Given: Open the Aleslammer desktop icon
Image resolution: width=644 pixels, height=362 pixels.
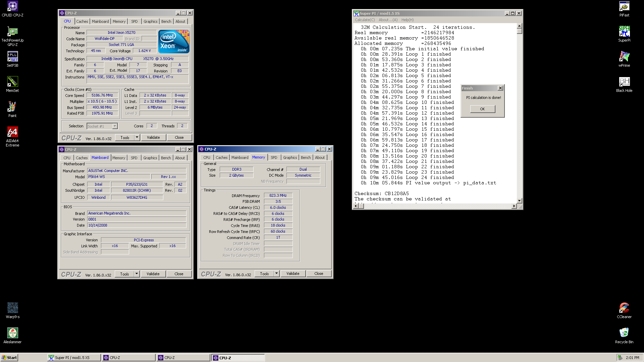Looking at the screenshot, I should coord(12,336).
